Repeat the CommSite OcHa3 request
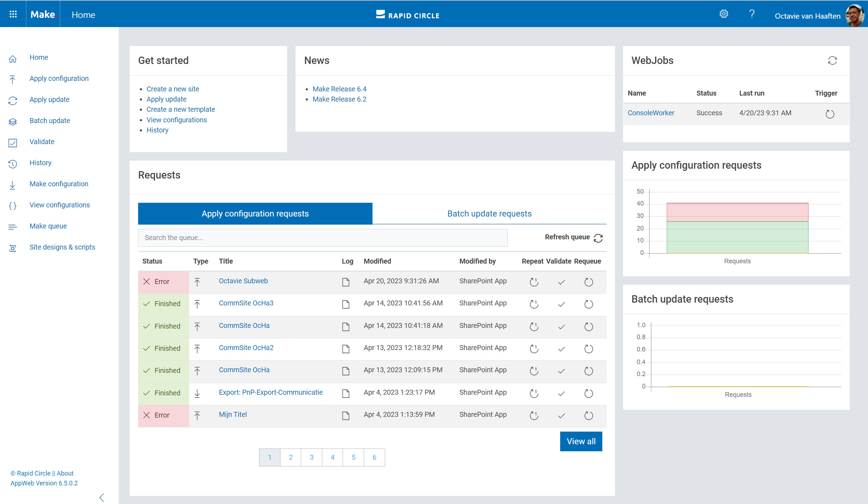This screenshot has height=504, width=868. pos(534,304)
